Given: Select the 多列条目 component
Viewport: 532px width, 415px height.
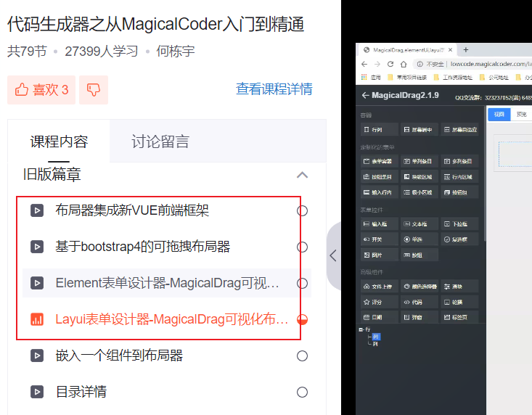Looking at the screenshot, I should click(459, 161).
